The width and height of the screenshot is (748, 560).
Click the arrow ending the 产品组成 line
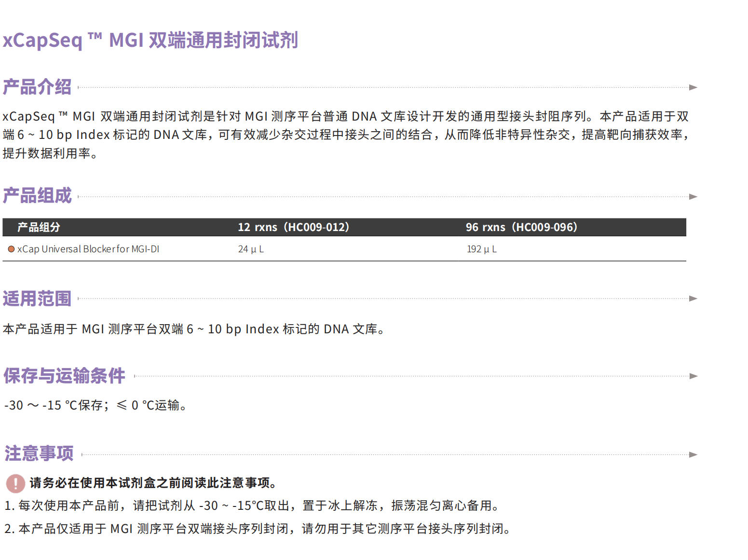pos(693,197)
